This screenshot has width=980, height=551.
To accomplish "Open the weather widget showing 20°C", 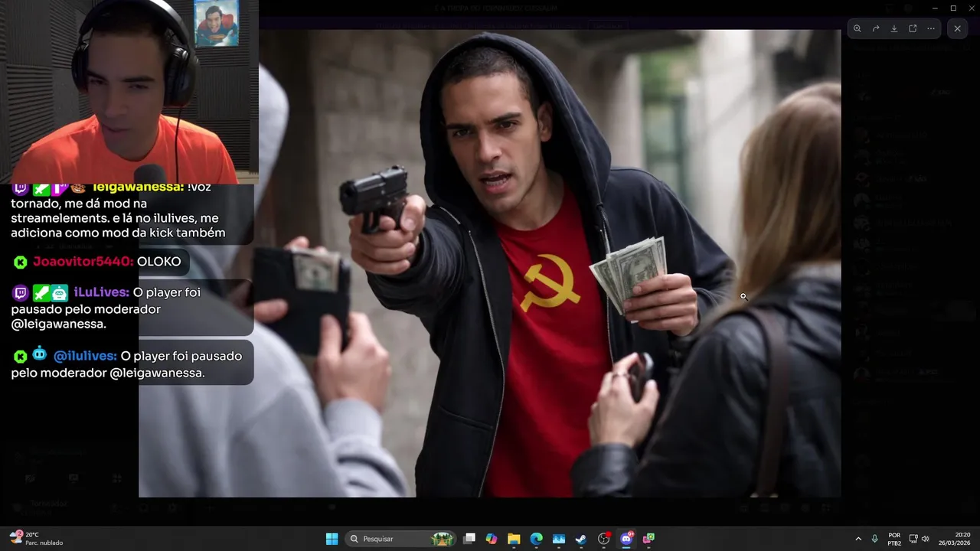I will pos(35,539).
